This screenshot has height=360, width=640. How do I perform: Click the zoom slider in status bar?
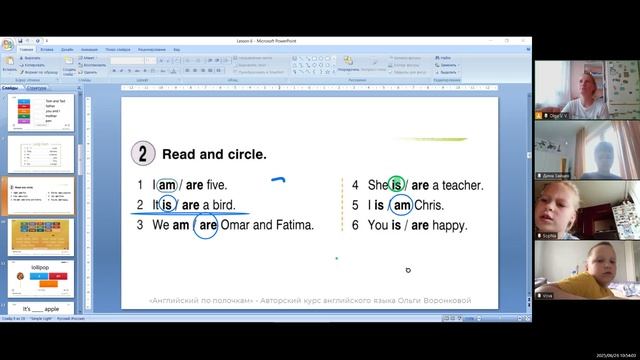[x=500, y=318]
